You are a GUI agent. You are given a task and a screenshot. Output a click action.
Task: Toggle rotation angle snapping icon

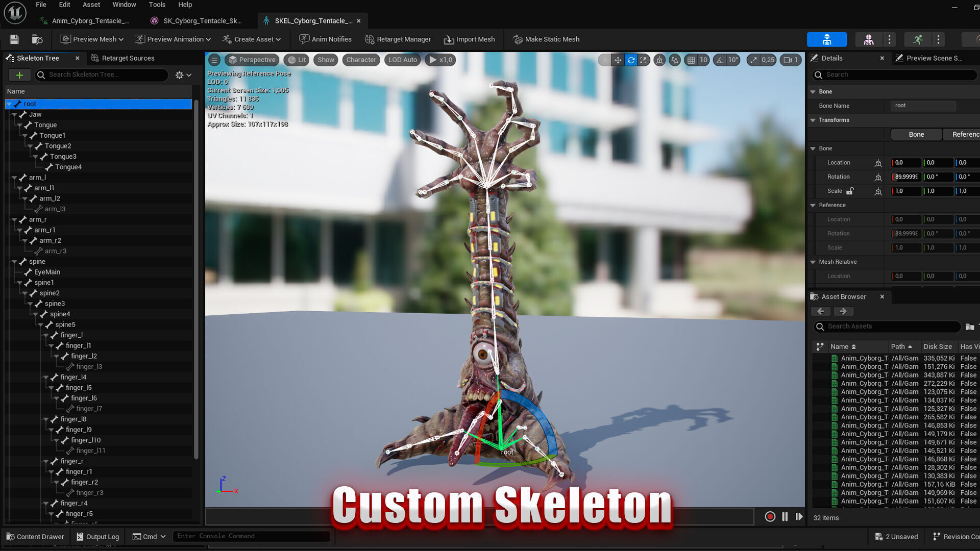720,60
